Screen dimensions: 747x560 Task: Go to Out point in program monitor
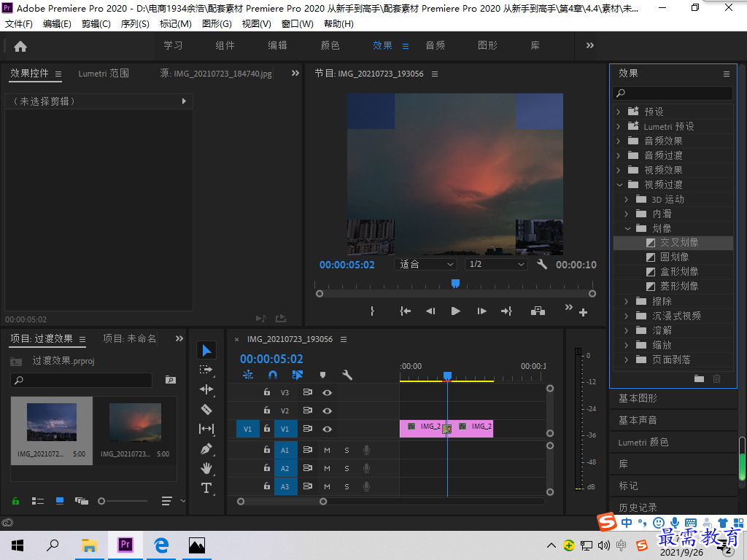506,311
